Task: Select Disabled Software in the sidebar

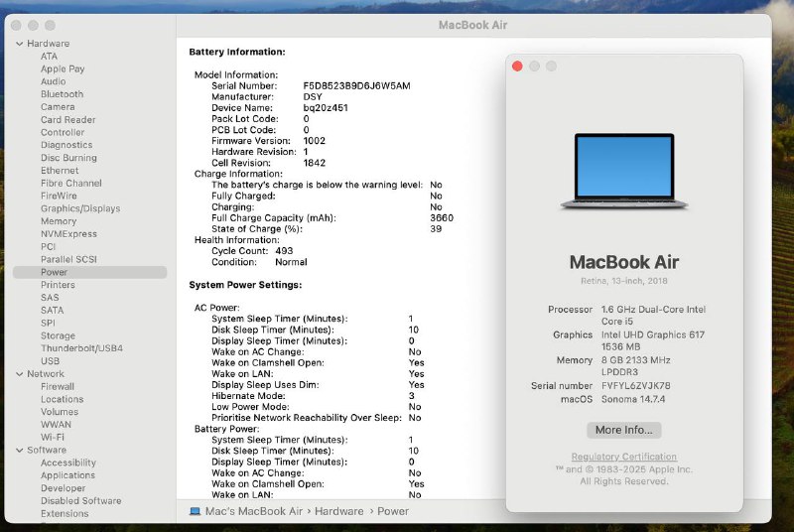Action: (x=81, y=501)
